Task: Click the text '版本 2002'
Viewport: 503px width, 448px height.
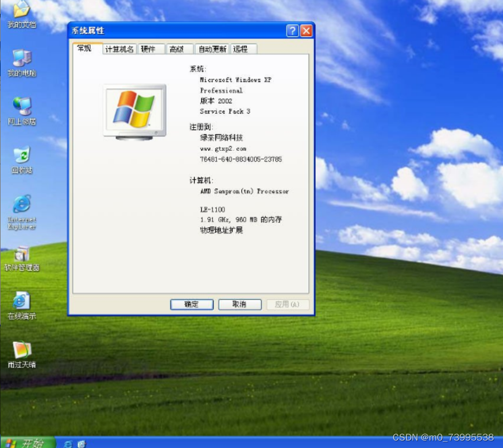Action: [216, 101]
